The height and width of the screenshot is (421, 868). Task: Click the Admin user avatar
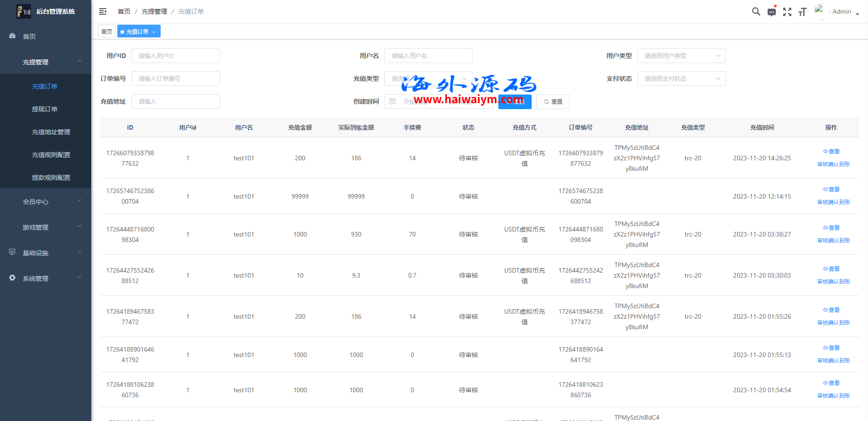click(820, 11)
